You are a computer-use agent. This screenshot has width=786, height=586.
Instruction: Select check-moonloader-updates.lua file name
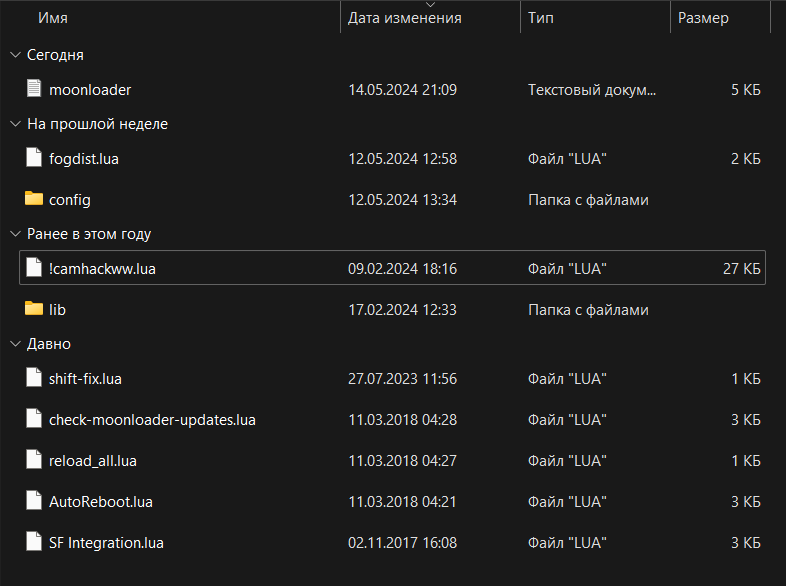(152, 420)
